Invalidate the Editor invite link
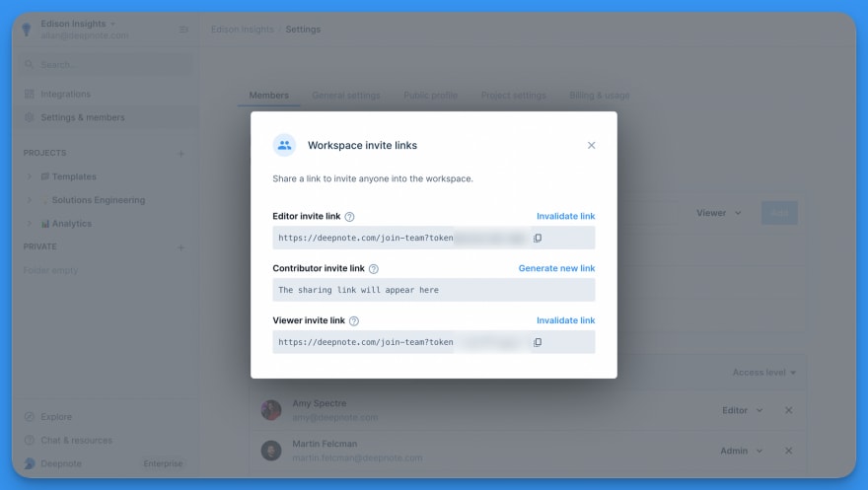This screenshot has width=868, height=490. (x=566, y=216)
